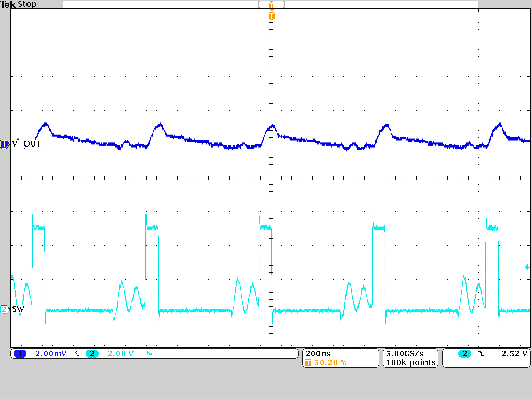The width and height of the screenshot is (532, 399).
Task: Click the waveform position bar at screen top
Action: [270, 3]
